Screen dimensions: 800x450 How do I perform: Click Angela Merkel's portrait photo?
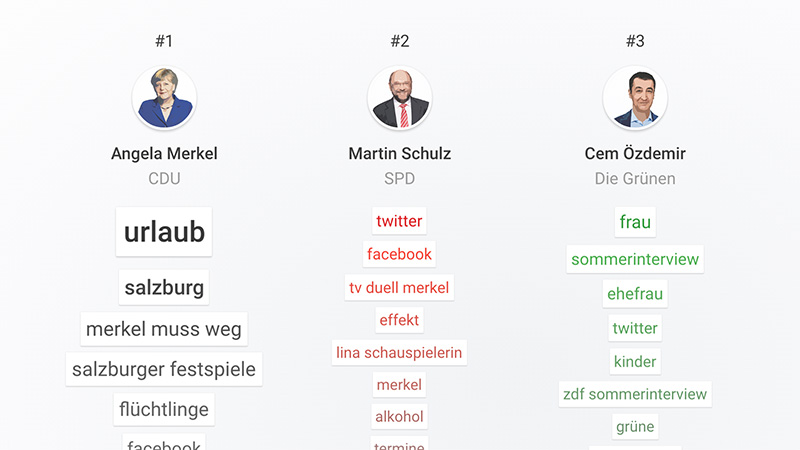[x=164, y=99]
